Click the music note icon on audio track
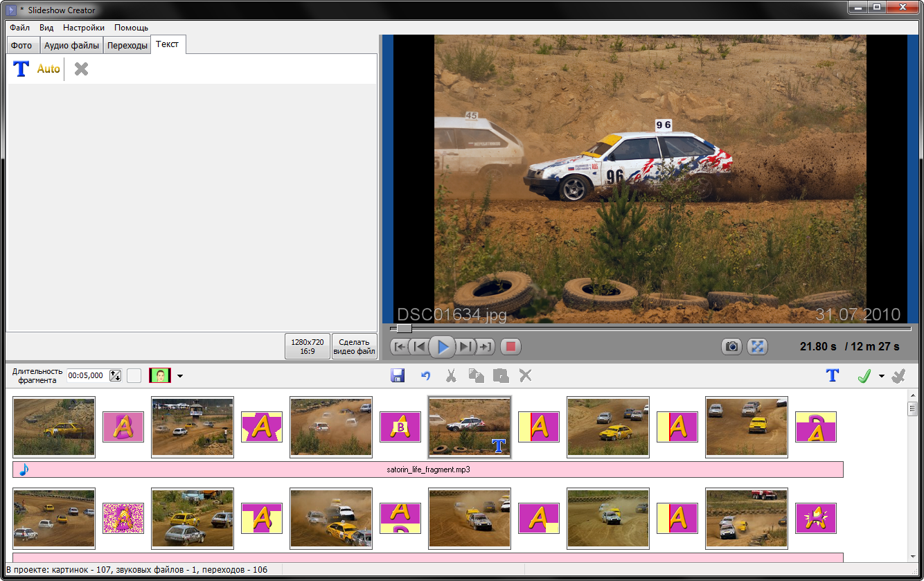The image size is (924, 581). click(24, 470)
